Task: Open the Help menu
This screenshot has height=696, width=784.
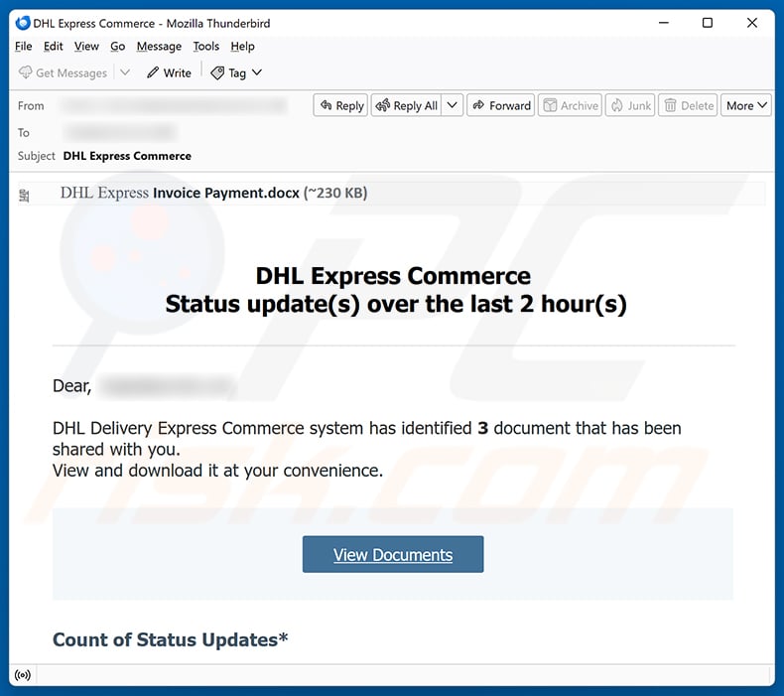Action: [x=242, y=47]
